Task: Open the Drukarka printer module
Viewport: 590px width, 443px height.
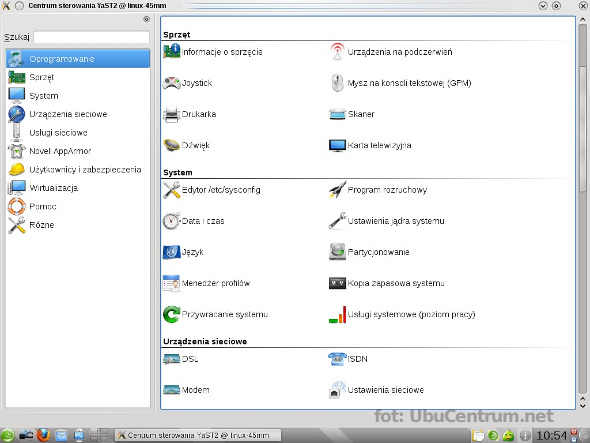Action: (x=190, y=114)
